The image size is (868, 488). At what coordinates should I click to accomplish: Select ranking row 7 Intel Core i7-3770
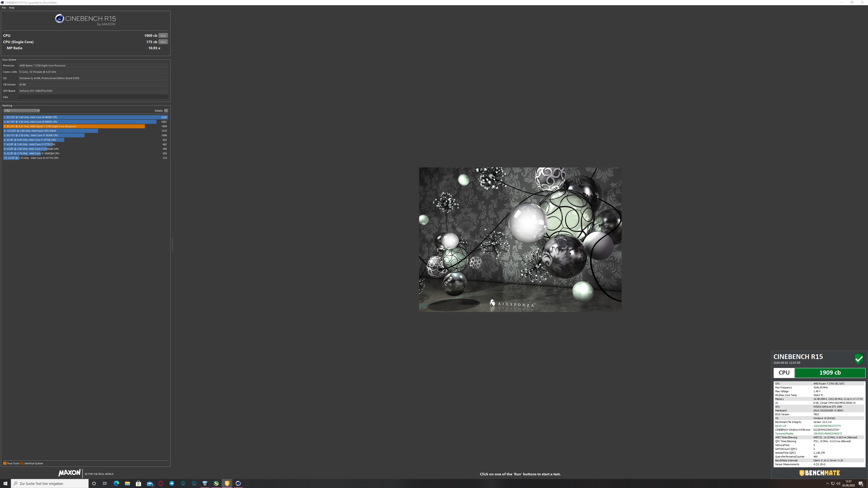click(x=86, y=145)
